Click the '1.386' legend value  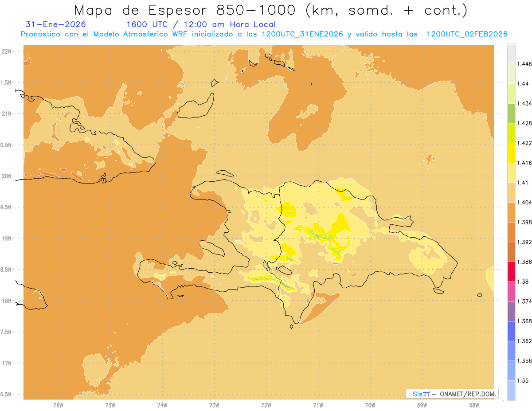[x=525, y=262]
